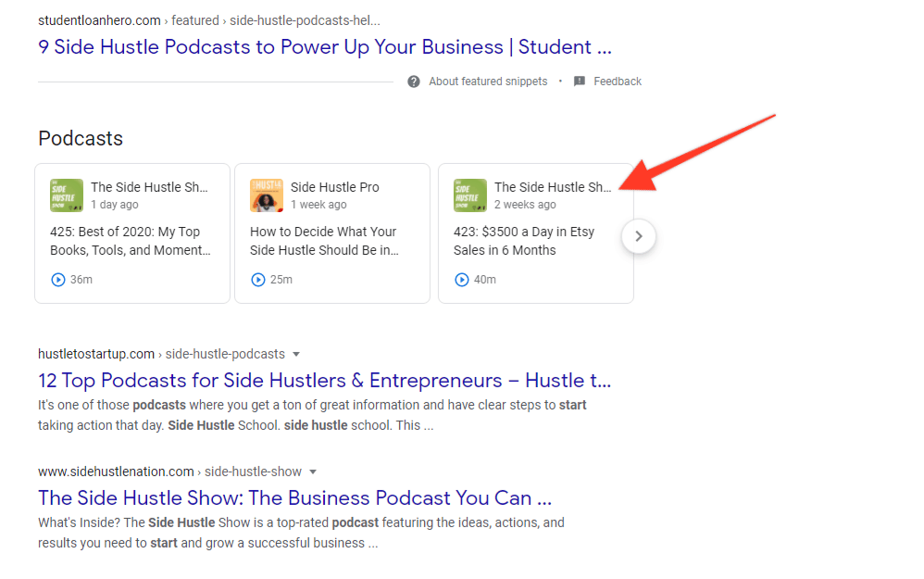
Task: Click the '2 weeks ago' date text
Action: click(525, 205)
